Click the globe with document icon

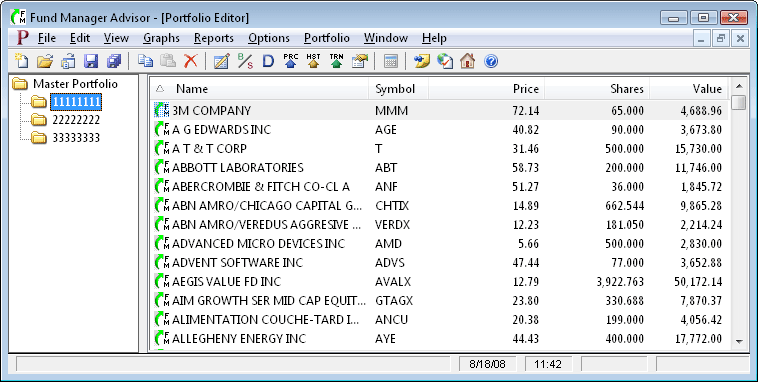[x=445, y=61]
